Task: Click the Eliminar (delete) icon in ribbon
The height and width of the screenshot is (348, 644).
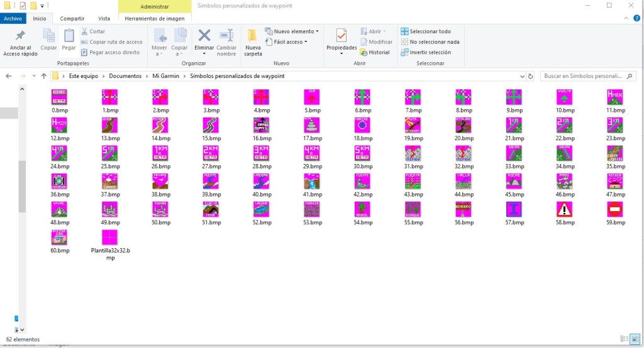Action: point(204,36)
